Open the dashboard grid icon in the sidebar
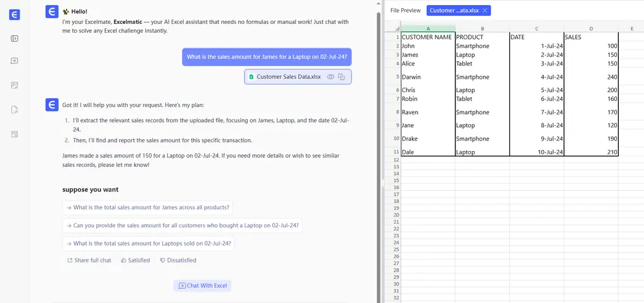Viewport: 644px width, 303px height. click(14, 134)
